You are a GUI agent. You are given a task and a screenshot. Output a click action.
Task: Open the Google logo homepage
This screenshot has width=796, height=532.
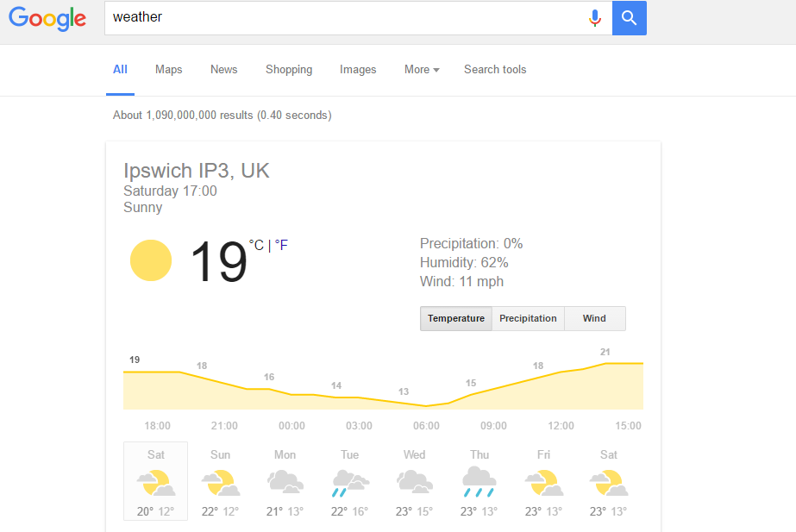(47, 19)
